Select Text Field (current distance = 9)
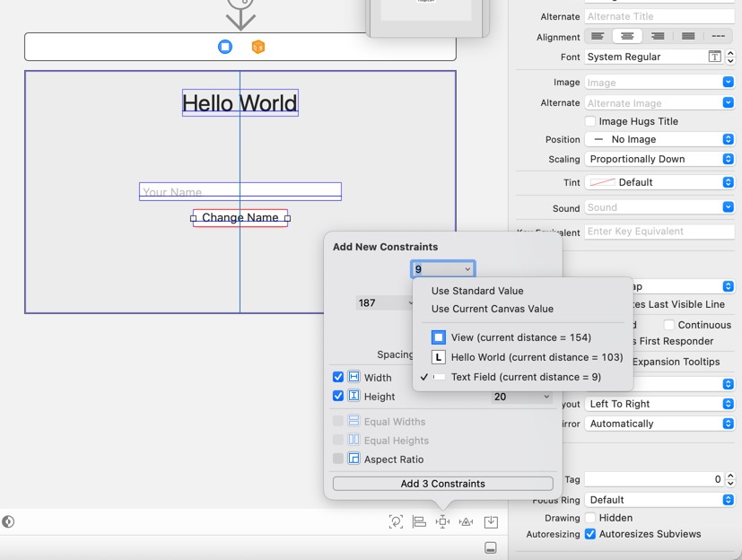Screen dimensions: 742x560 click(x=526, y=377)
